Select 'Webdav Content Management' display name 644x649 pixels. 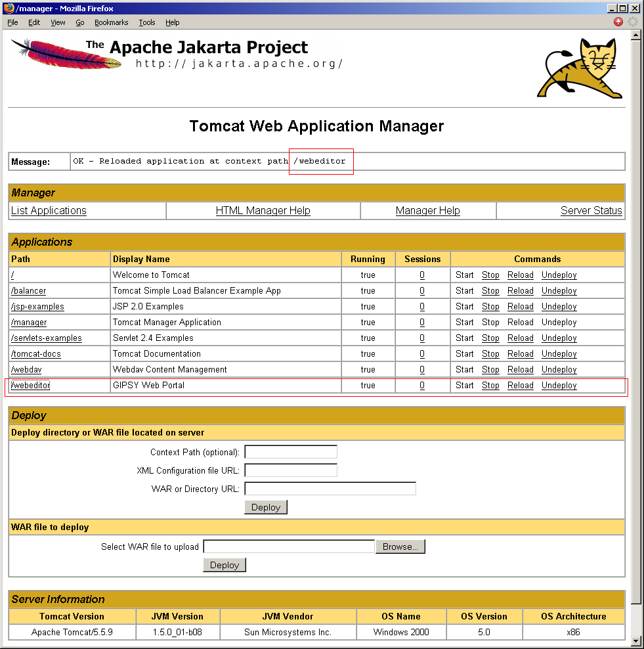170,369
